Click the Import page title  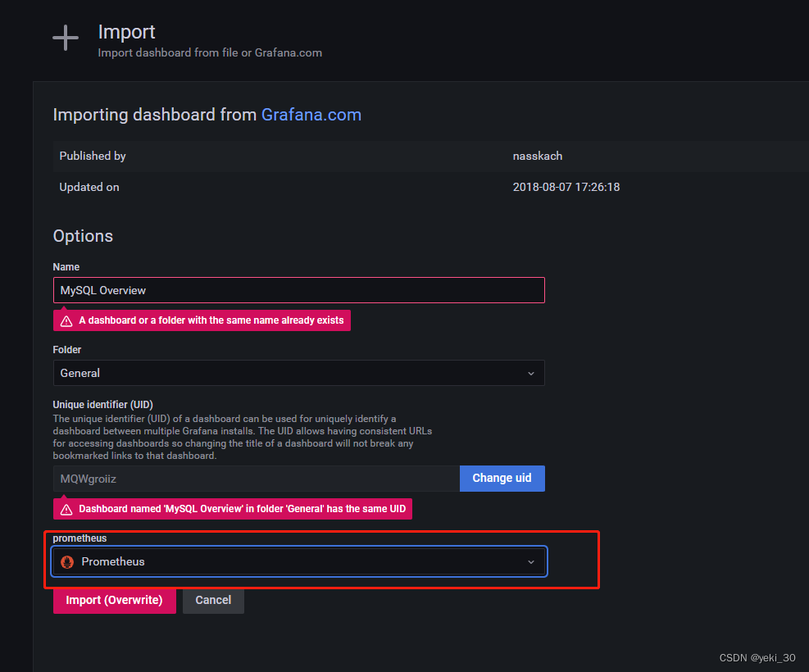click(x=126, y=32)
